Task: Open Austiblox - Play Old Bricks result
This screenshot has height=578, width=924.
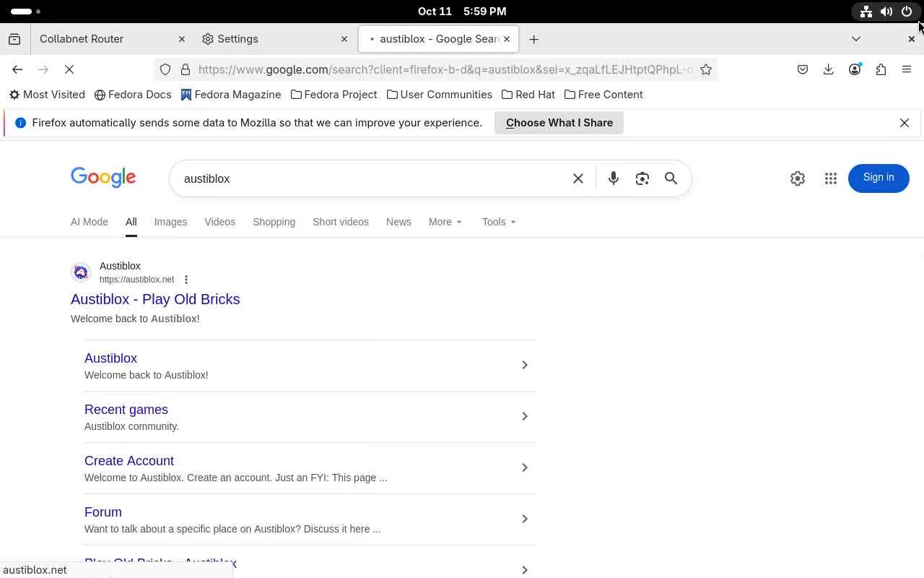Action: pyautogui.click(x=155, y=299)
